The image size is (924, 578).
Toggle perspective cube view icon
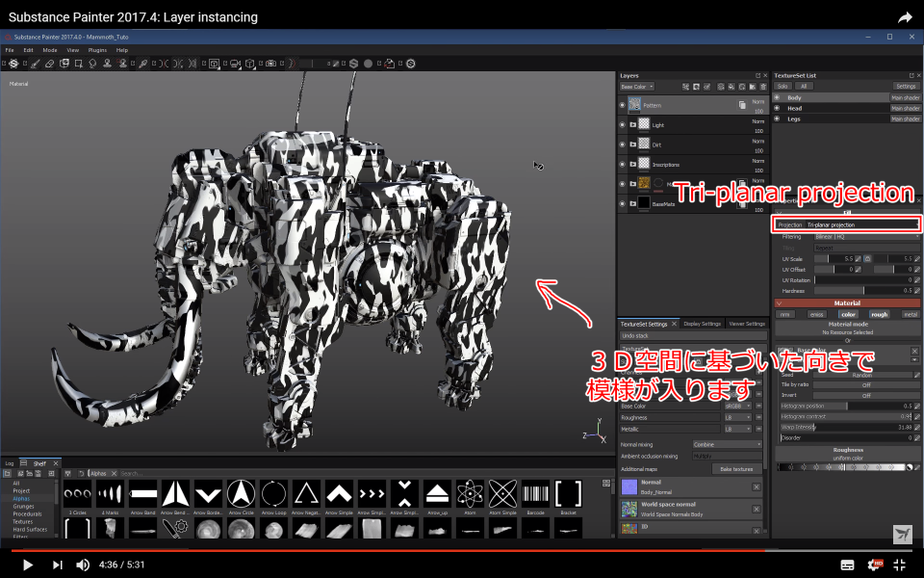[250, 64]
